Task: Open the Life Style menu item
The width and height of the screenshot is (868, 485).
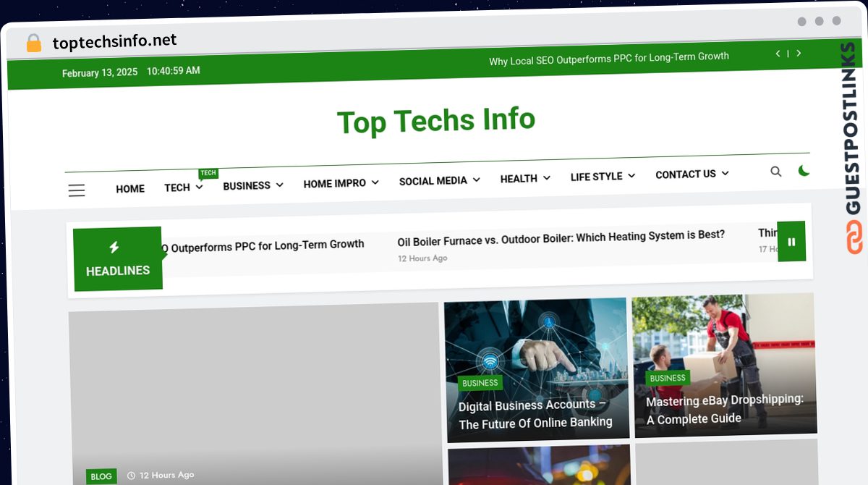Action: point(596,176)
